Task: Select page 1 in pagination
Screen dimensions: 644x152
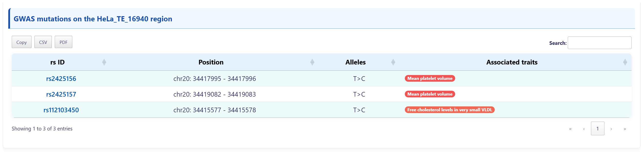Action: [597, 129]
